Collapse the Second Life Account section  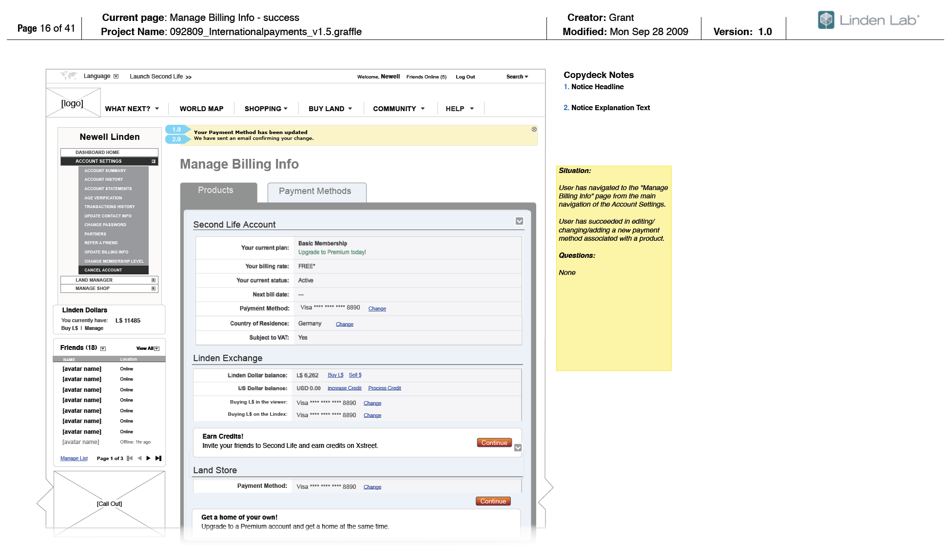coord(519,221)
